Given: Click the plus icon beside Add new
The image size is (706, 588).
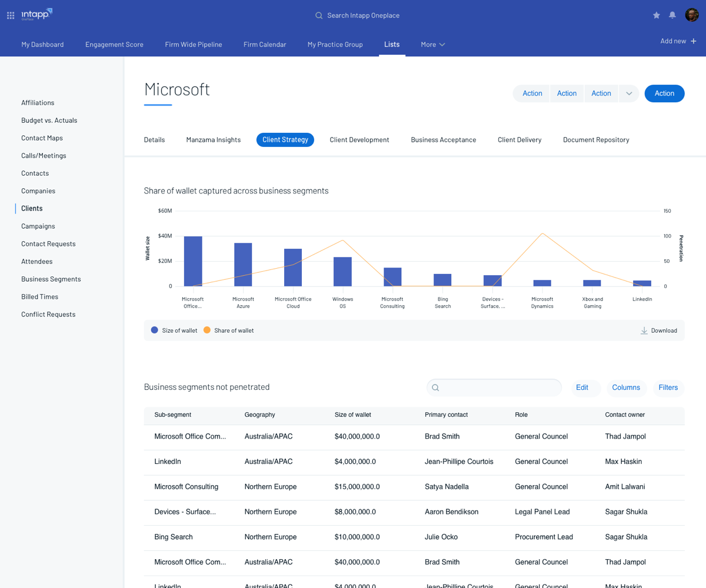Looking at the screenshot, I should click(x=694, y=41).
